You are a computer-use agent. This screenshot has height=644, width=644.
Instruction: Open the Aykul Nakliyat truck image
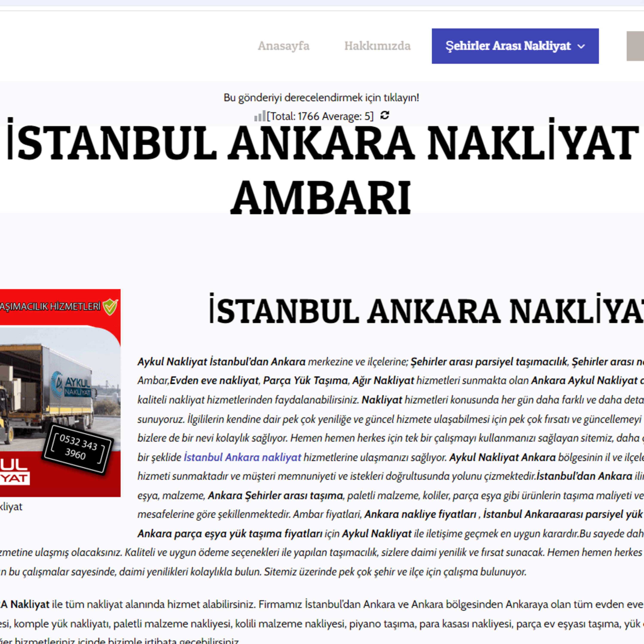coord(60,393)
